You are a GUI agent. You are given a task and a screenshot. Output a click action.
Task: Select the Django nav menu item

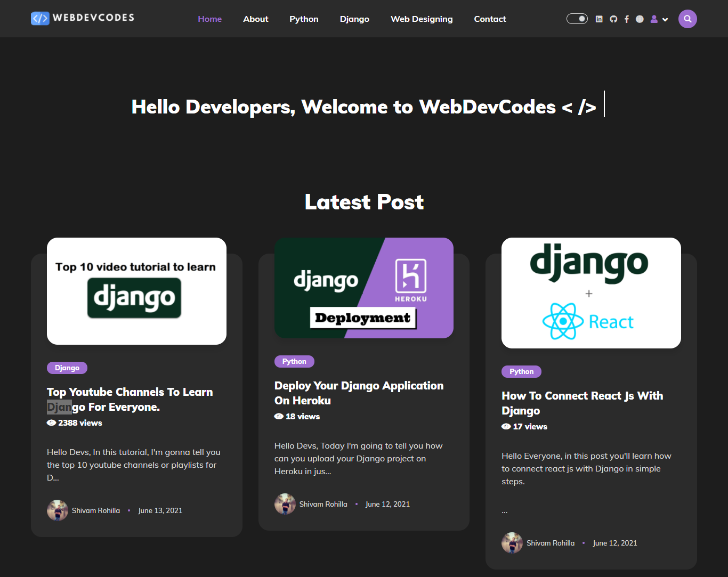[x=354, y=19]
